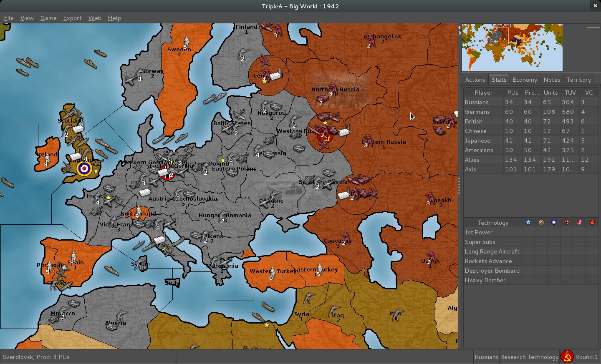The image size is (601, 364).
Task: Select the Germans row in stats table
Action: [x=531, y=112]
